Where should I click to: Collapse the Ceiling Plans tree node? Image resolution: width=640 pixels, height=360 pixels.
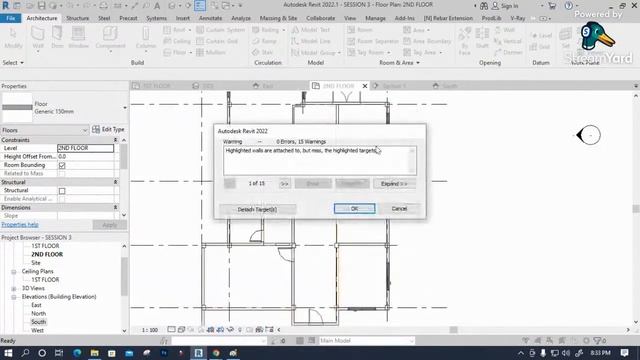point(13,271)
